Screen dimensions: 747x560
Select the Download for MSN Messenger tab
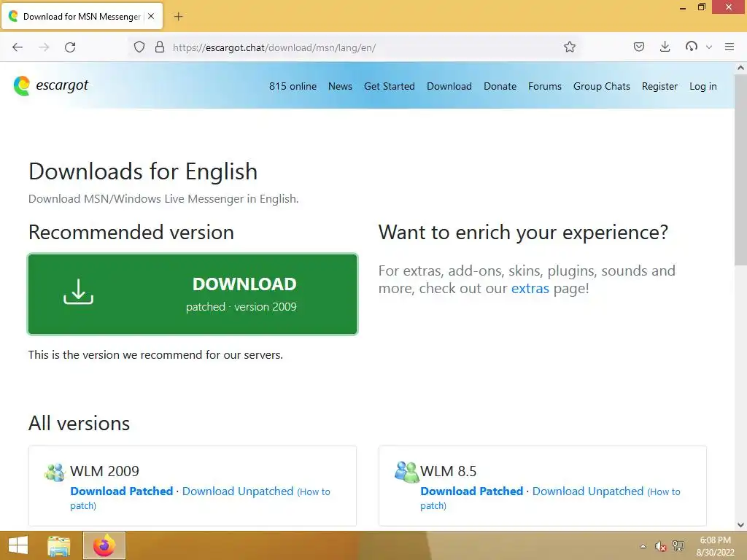pos(82,17)
